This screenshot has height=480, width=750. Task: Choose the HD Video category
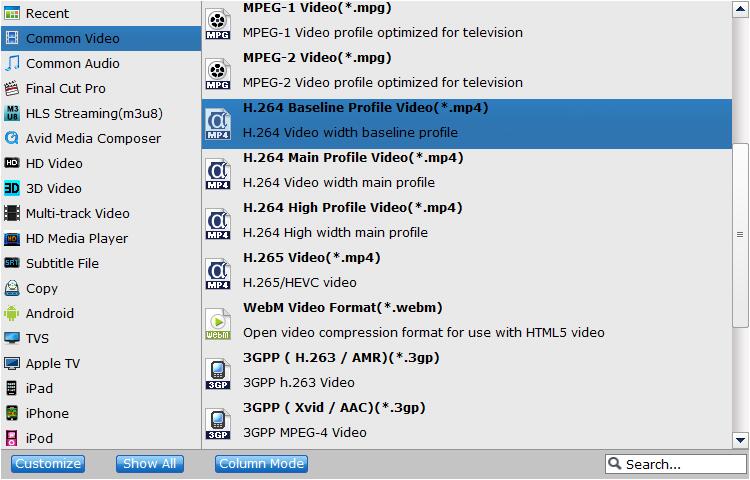[x=101, y=163]
